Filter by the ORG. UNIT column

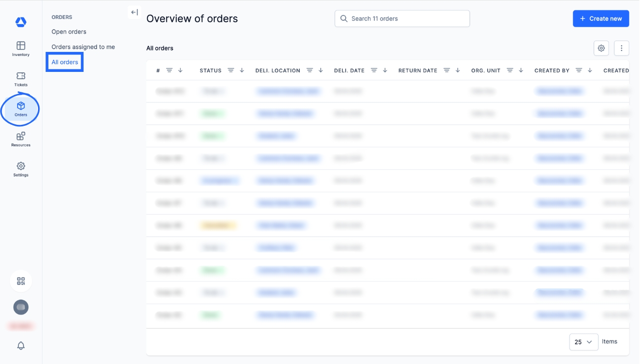510,70
